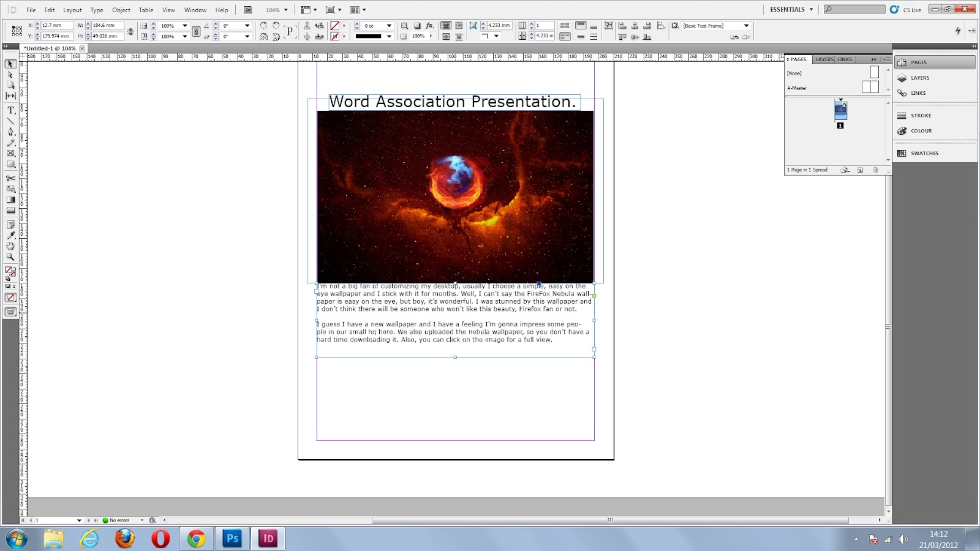The width and height of the screenshot is (980, 551).
Task: Select the Zoom tool
Action: point(10,257)
